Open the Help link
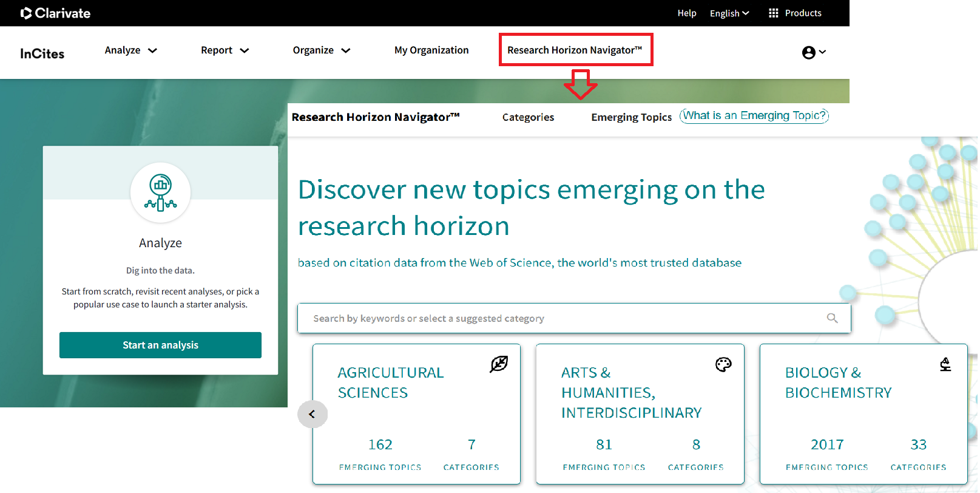 (x=687, y=13)
